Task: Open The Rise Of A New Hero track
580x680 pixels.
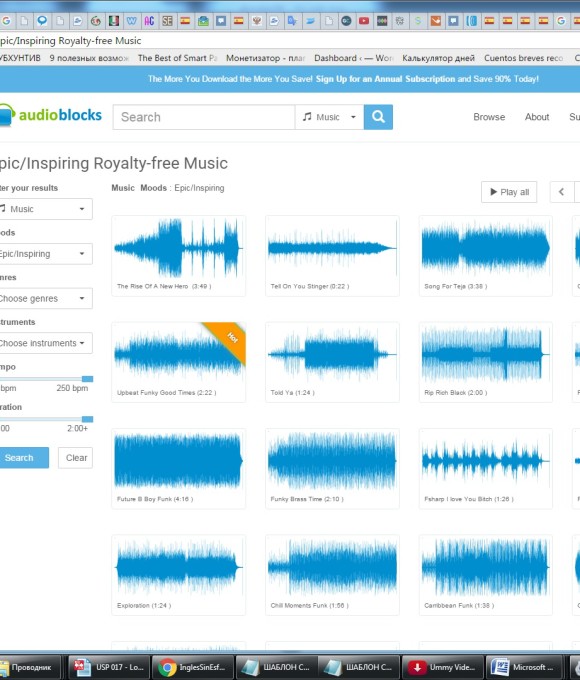Action: tap(178, 256)
